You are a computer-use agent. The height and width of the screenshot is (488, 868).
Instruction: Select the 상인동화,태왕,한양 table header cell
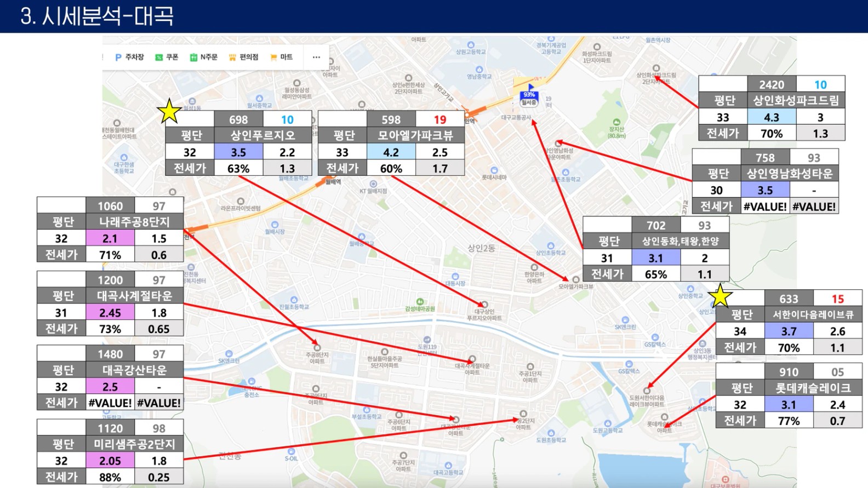681,241
